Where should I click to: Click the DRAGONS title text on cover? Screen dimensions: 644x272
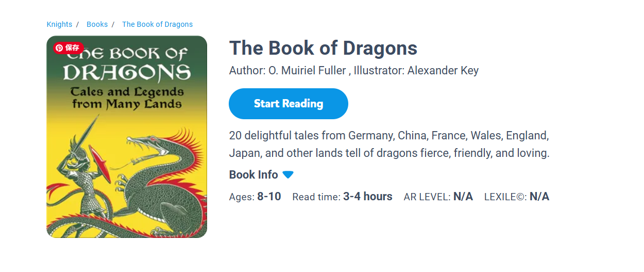coord(127,72)
